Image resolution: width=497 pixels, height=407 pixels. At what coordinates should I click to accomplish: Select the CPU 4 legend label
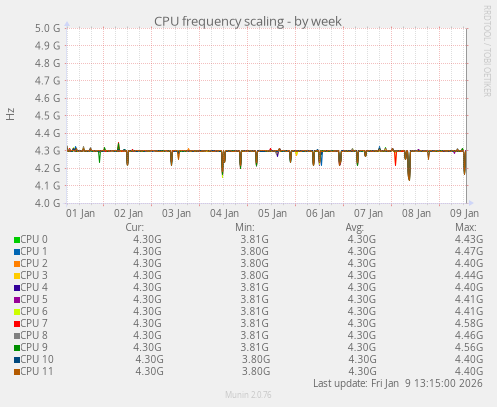34,287
